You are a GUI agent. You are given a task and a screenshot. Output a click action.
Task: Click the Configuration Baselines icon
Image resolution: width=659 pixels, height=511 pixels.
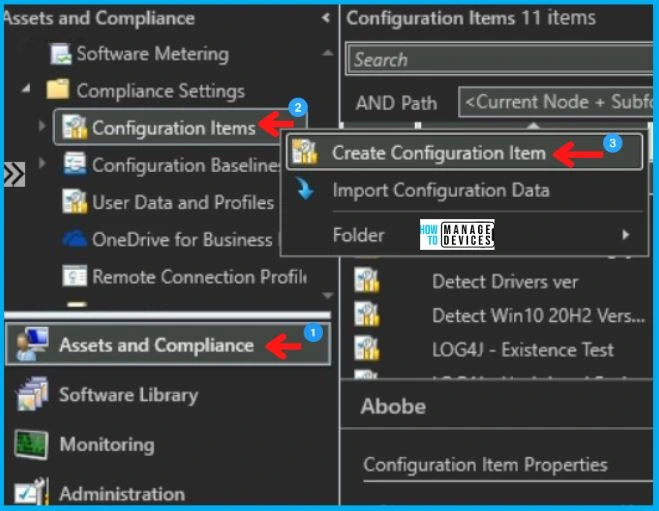tap(75, 165)
